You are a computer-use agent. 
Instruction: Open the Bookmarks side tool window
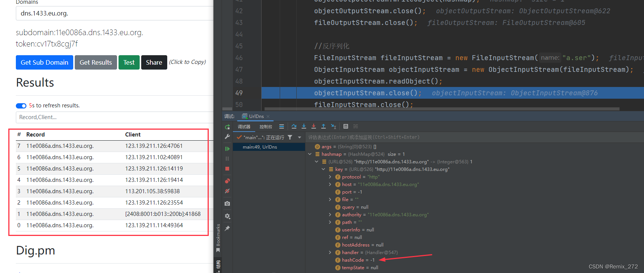218,239
